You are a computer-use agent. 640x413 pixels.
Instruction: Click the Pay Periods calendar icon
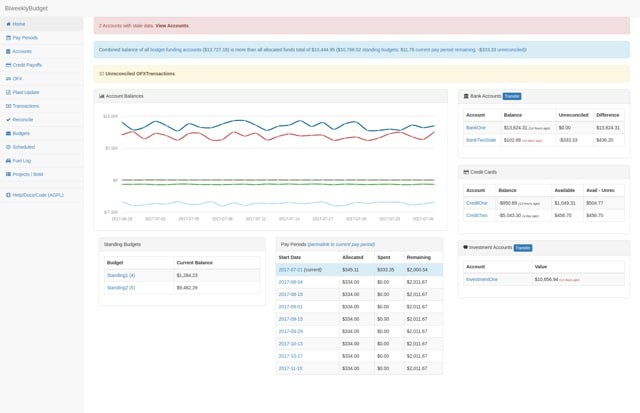point(8,38)
